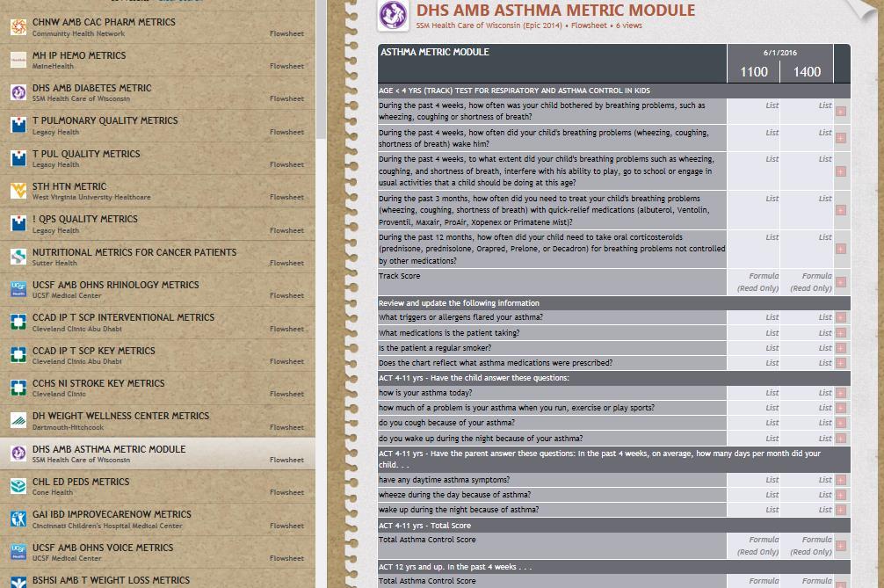The height and width of the screenshot is (588, 884).
Task: Expand the 'What triggers or allergens' row plus icon
Action: click(841, 317)
